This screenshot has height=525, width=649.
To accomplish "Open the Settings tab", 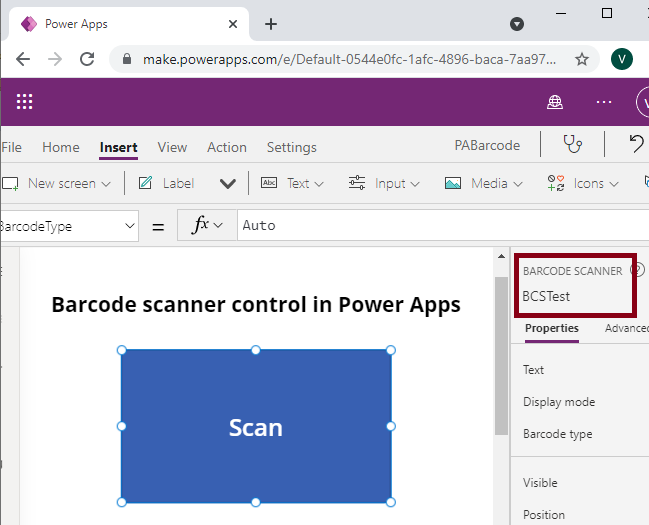I will [292, 147].
